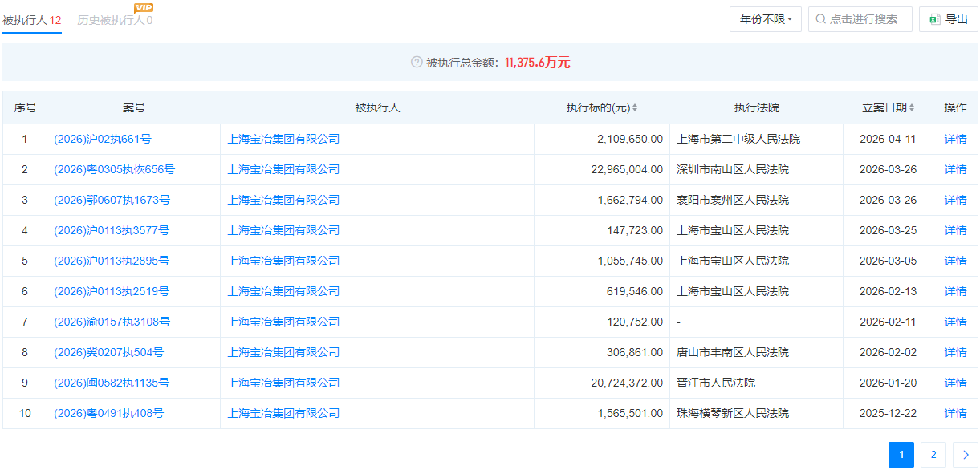Open case (2026)粤0305执恢656号

(114, 169)
